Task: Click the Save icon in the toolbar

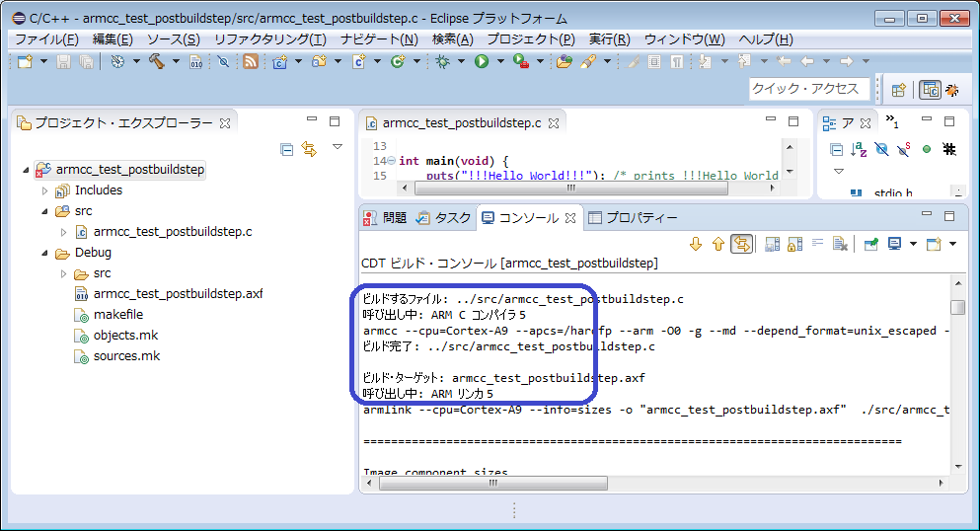Action: point(63,61)
